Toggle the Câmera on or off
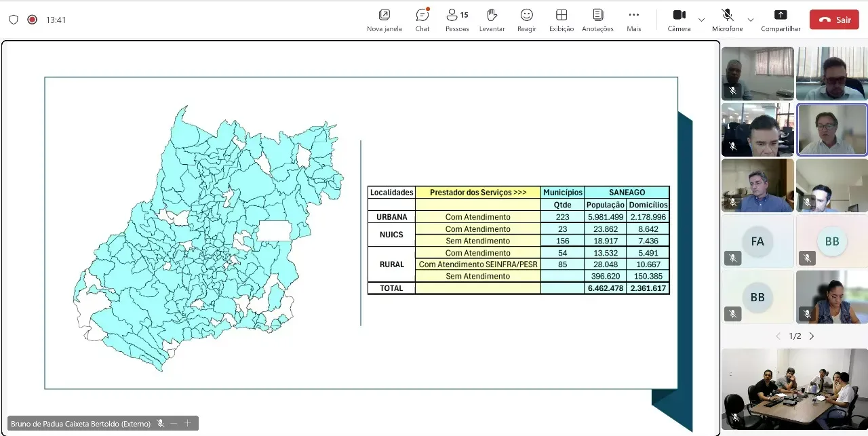Image resolution: width=868 pixels, height=436 pixels. (x=679, y=20)
